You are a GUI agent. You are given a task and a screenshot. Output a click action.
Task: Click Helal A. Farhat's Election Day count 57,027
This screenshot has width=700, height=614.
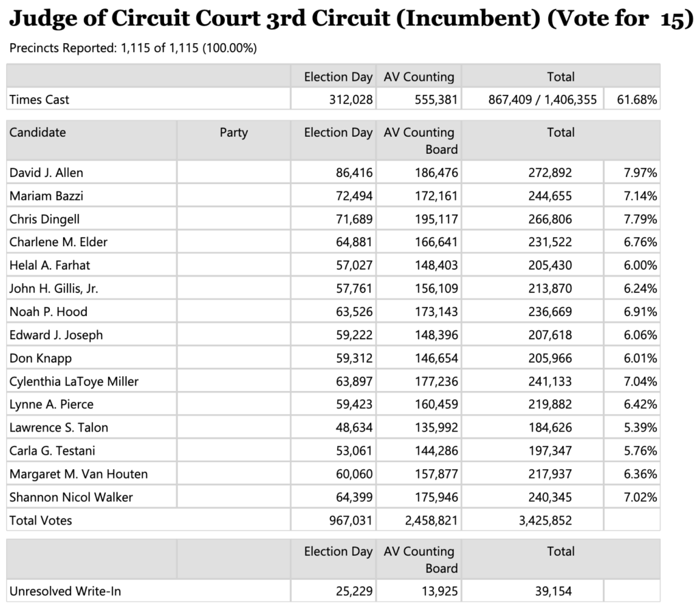click(x=351, y=265)
